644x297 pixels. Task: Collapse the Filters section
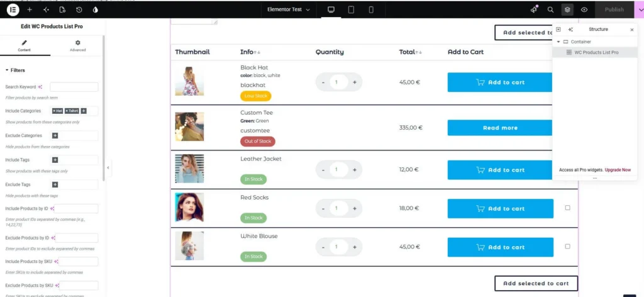pos(15,70)
